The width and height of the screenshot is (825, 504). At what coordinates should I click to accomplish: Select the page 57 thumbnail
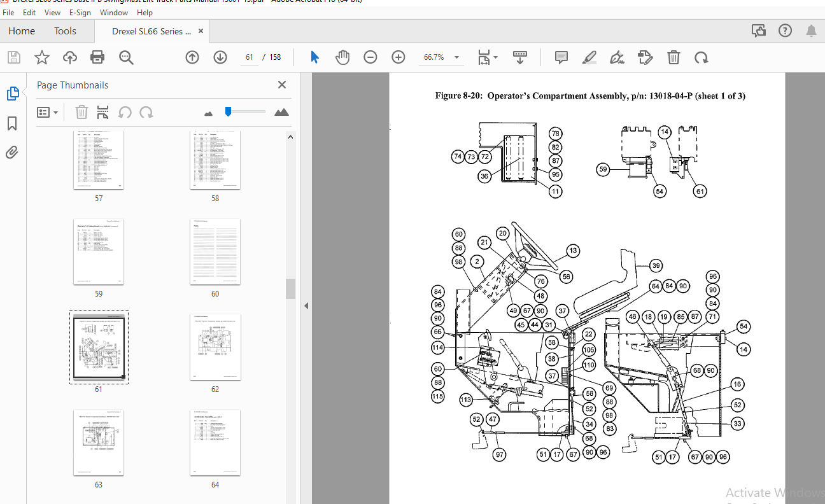(99, 160)
